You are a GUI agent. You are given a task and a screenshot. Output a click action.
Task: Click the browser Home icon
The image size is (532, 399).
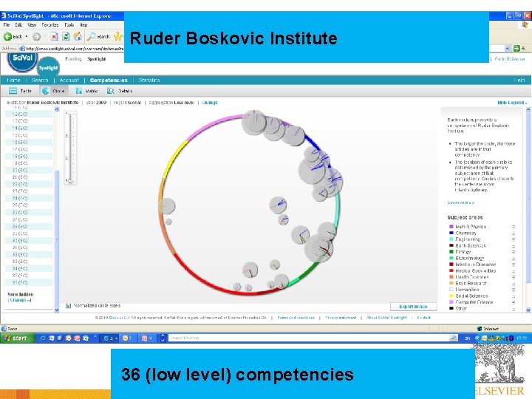click(x=78, y=36)
